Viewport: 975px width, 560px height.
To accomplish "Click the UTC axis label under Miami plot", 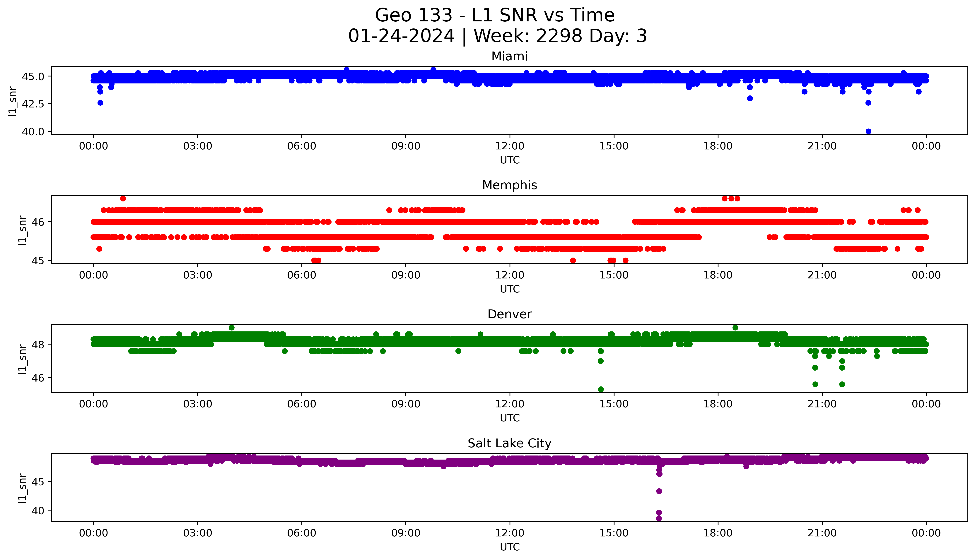I will point(510,160).
